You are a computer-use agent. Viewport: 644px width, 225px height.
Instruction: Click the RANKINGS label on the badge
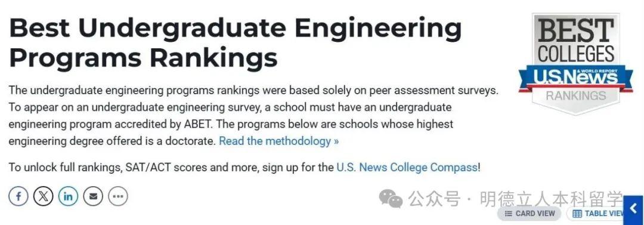(x=576, y=96)
